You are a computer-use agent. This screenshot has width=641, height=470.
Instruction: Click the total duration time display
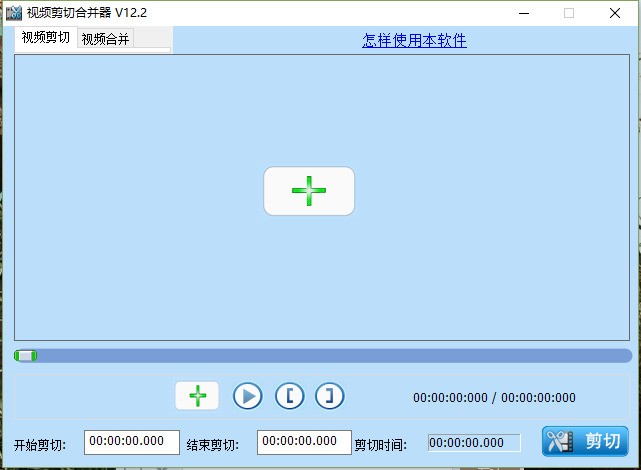538,398
